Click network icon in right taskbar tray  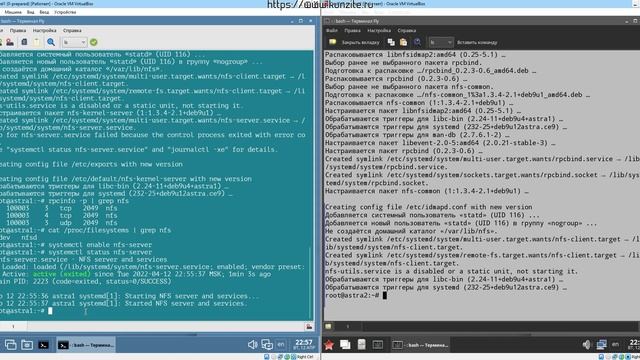601,345
